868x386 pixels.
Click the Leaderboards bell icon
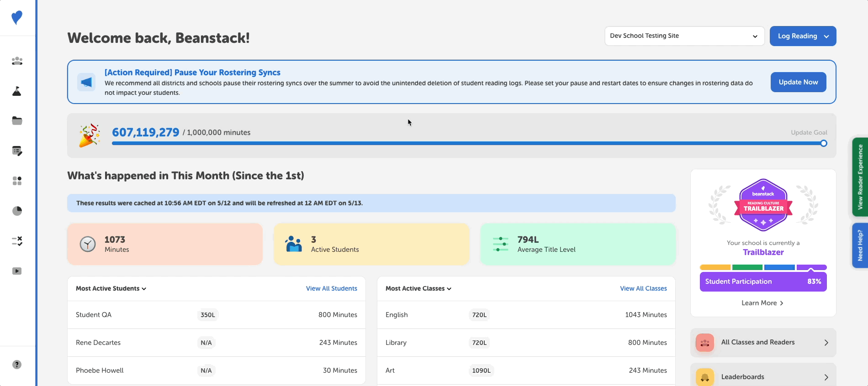[705, 377]
